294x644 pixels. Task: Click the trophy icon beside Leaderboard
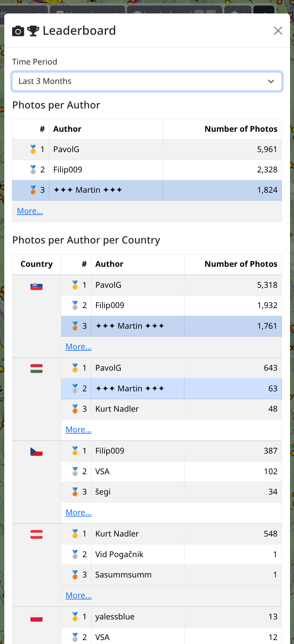33,31
